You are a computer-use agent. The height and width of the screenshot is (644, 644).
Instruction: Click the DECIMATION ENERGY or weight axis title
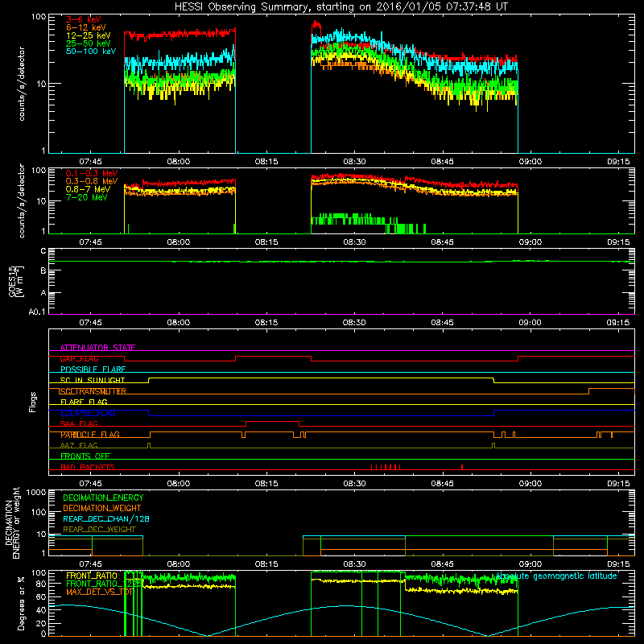pos(12,522)
